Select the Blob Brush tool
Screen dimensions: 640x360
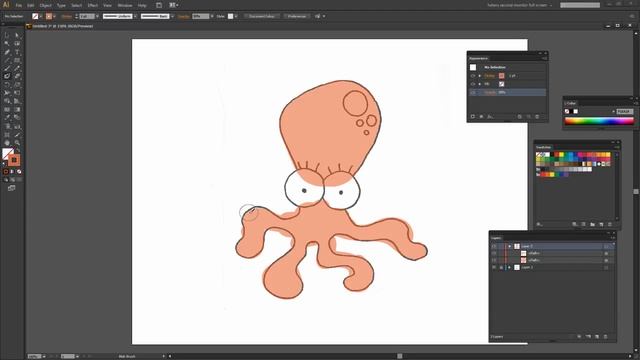click(7, 76)
